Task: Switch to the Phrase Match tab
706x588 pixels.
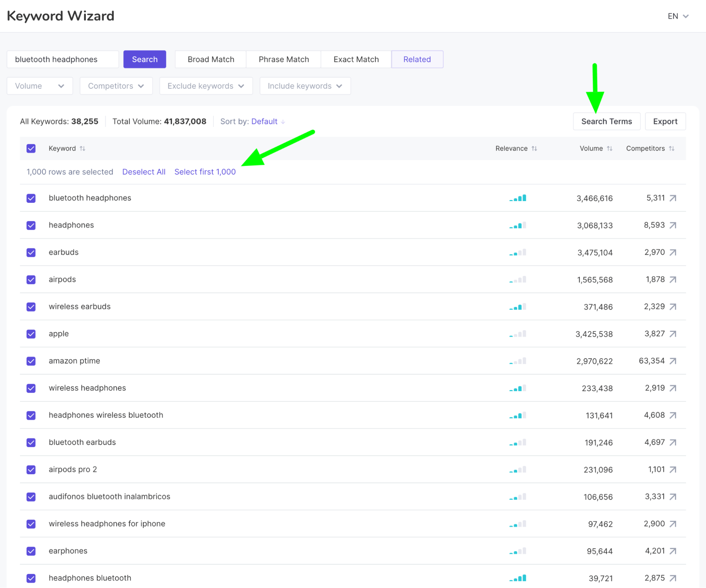Action: tap(284, 59)
